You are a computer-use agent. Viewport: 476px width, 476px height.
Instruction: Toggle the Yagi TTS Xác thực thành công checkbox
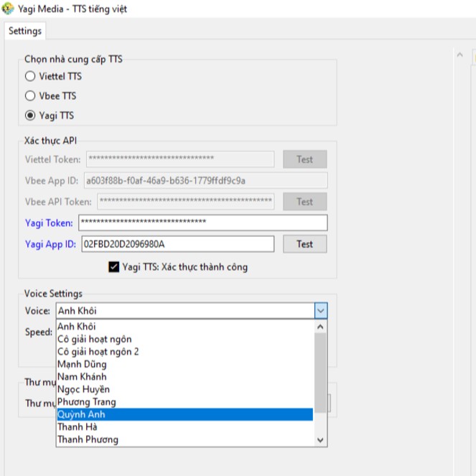point(114,267)
